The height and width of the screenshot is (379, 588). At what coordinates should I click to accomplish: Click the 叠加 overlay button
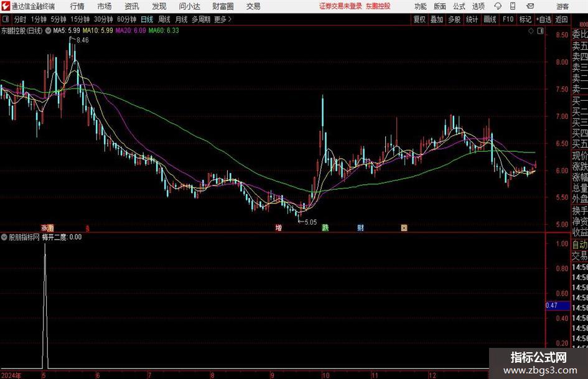[437, 19]
